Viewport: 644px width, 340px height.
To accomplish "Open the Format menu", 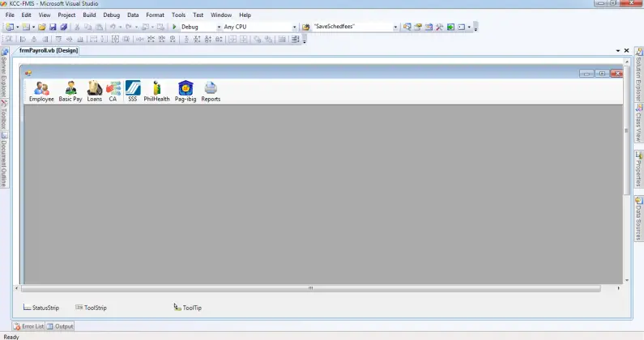I will coord(155,15).
